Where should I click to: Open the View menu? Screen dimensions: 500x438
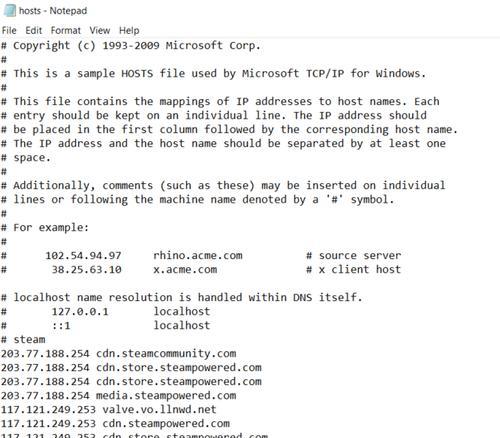(100, 30)
